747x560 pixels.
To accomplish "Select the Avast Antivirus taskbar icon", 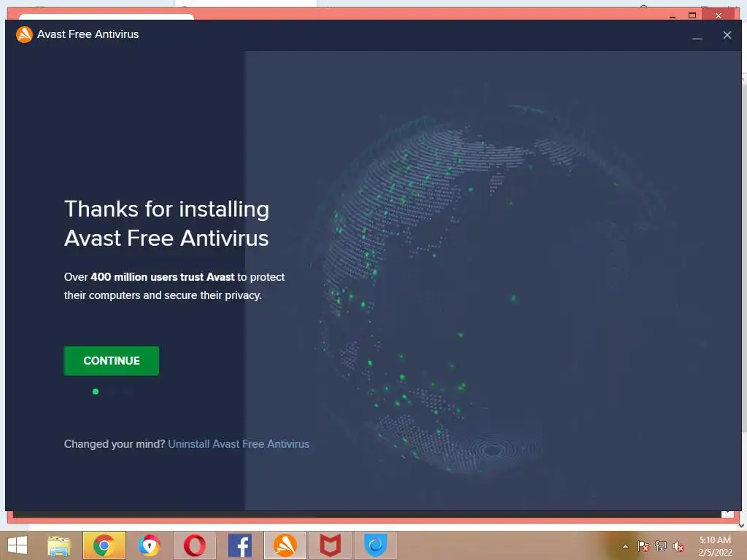I will [285, 545].
